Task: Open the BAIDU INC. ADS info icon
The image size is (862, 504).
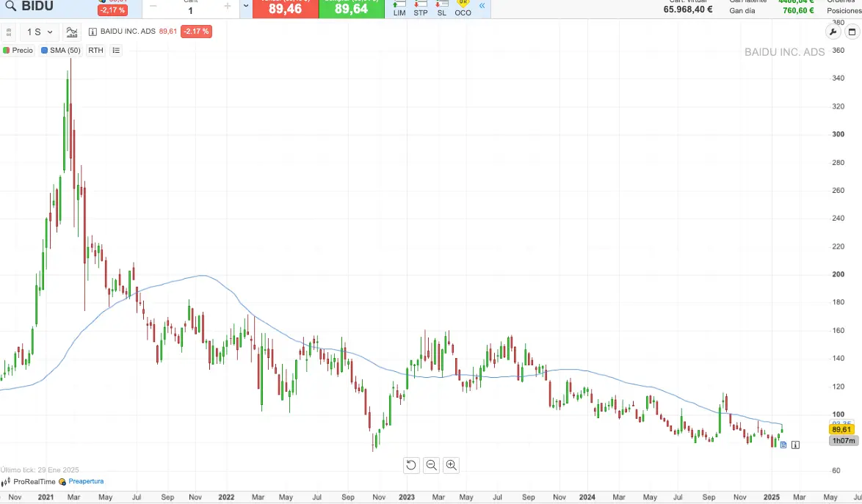Action: click(93, 32)
